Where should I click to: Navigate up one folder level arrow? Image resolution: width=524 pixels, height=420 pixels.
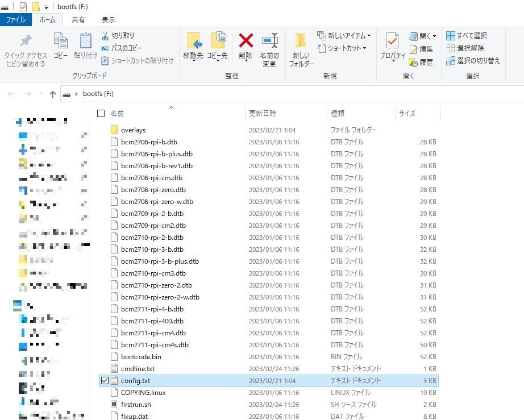point(52,94)
